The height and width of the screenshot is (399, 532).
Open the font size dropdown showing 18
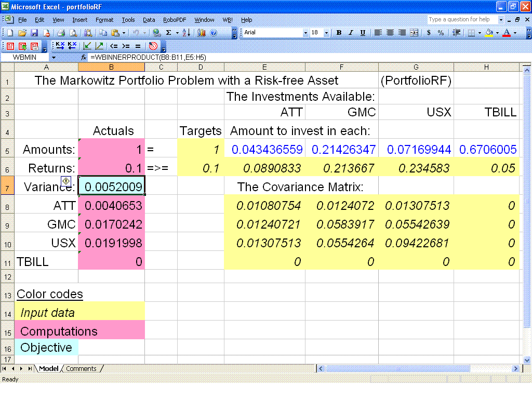[326, 33]
